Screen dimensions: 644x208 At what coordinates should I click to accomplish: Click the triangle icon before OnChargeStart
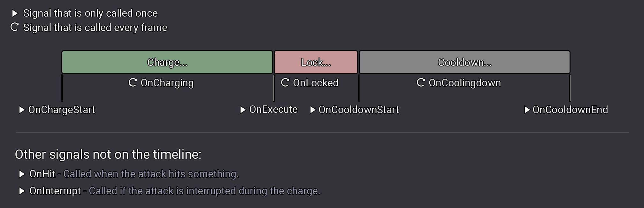pyautogui.click(x=22, y=110)
